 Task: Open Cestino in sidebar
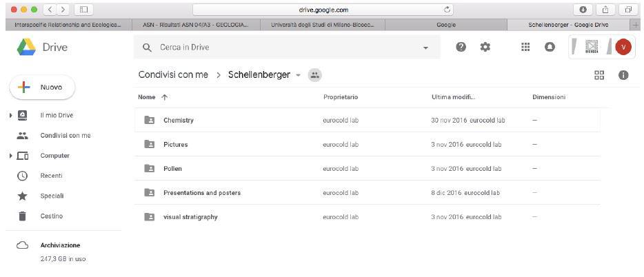tap(51, 216)
